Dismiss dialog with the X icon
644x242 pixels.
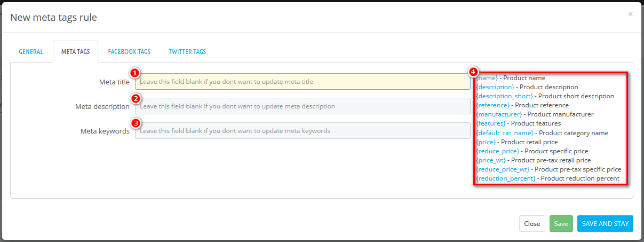630,14
